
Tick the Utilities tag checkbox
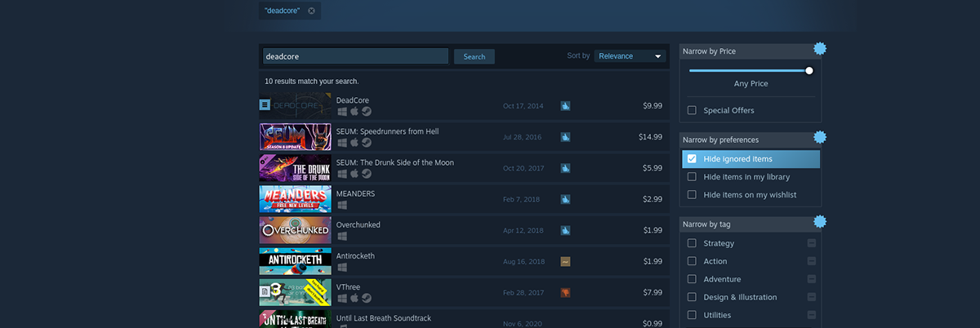click(x=692, y=315)
